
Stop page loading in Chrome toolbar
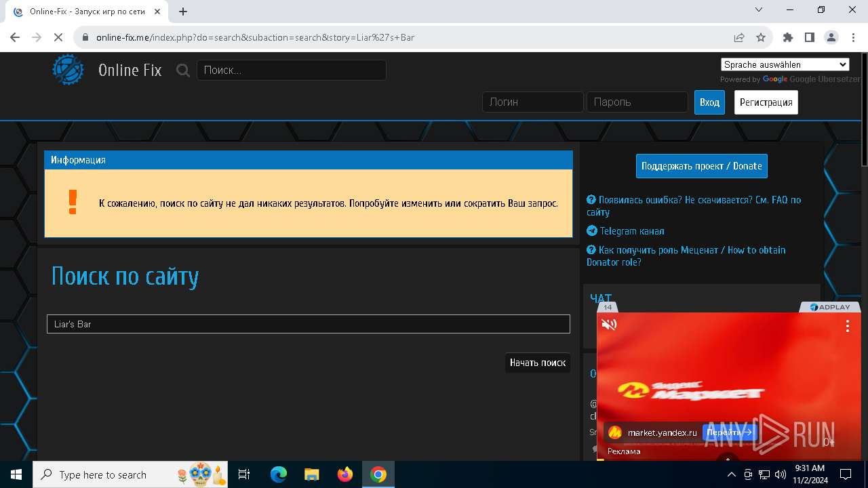[58, 37]
